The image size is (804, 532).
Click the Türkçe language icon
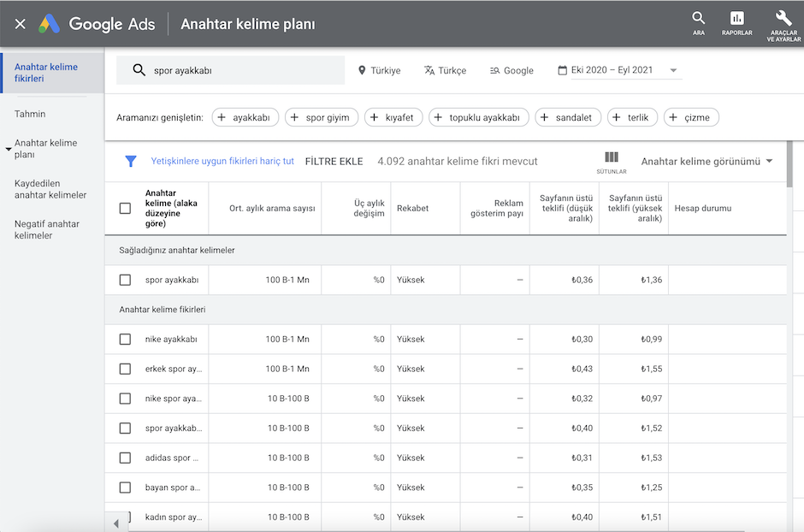point(429,70)
